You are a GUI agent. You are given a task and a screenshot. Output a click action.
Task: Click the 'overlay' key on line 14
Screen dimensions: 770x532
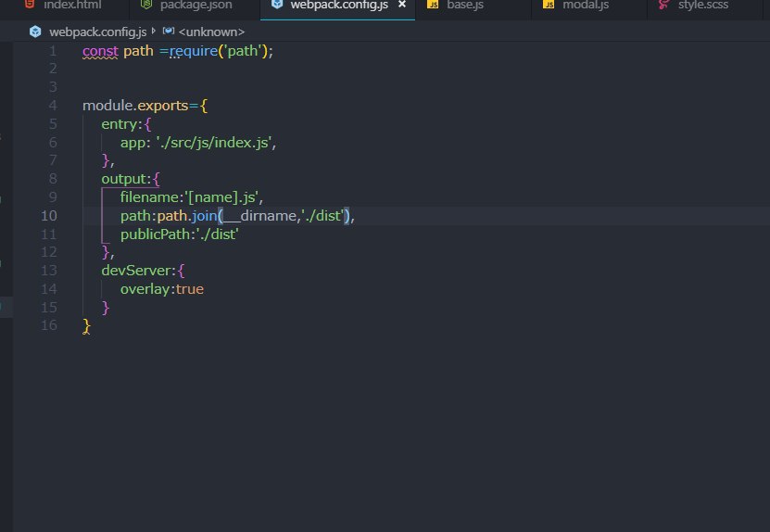coord(145,289)
